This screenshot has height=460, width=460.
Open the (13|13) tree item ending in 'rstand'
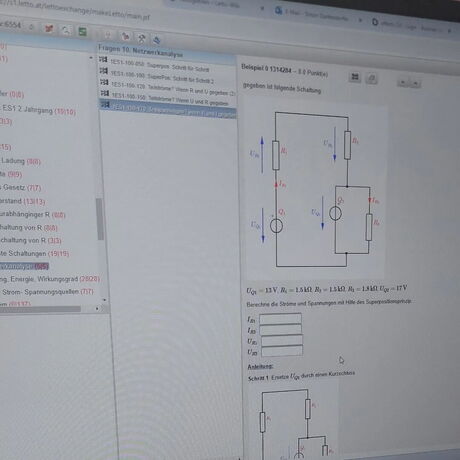point(23,201)
